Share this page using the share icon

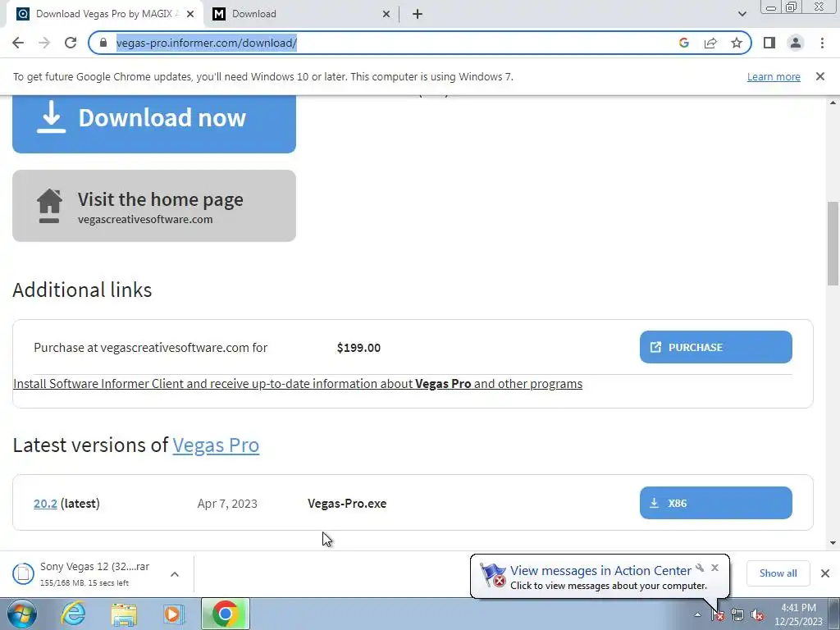tap(710, 43)
